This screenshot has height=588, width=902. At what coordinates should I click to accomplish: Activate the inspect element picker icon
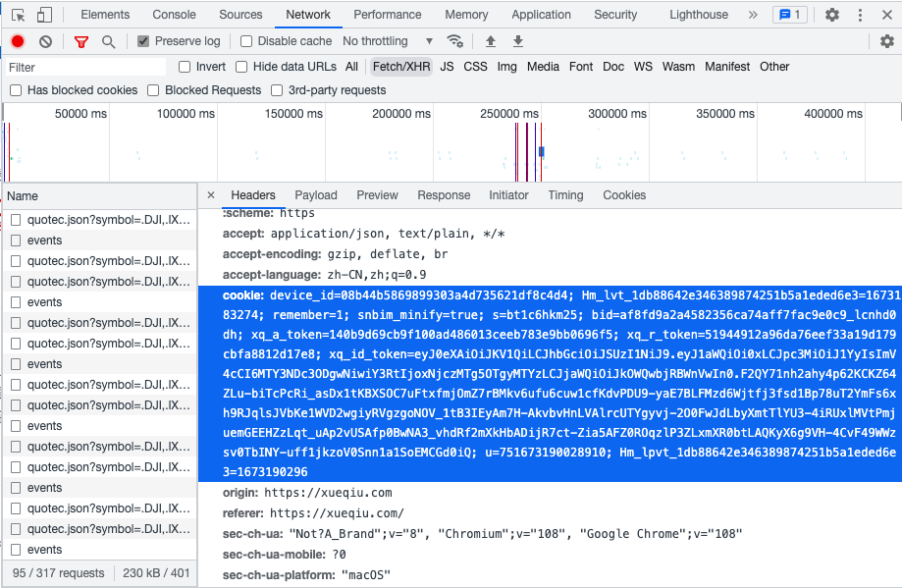19,15
